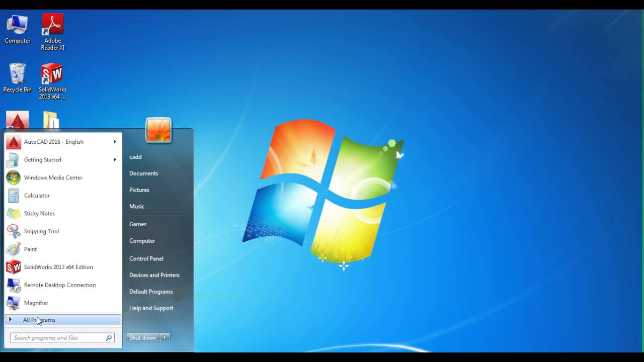Click the Shut down button
This screenshot has height=362, width=644.
click(x=143, y=338)
